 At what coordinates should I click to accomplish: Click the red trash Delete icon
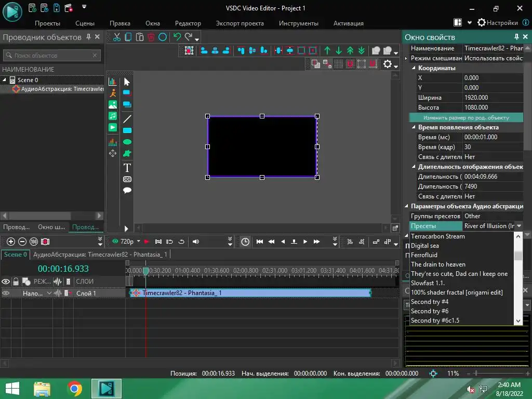coord(151,37)
